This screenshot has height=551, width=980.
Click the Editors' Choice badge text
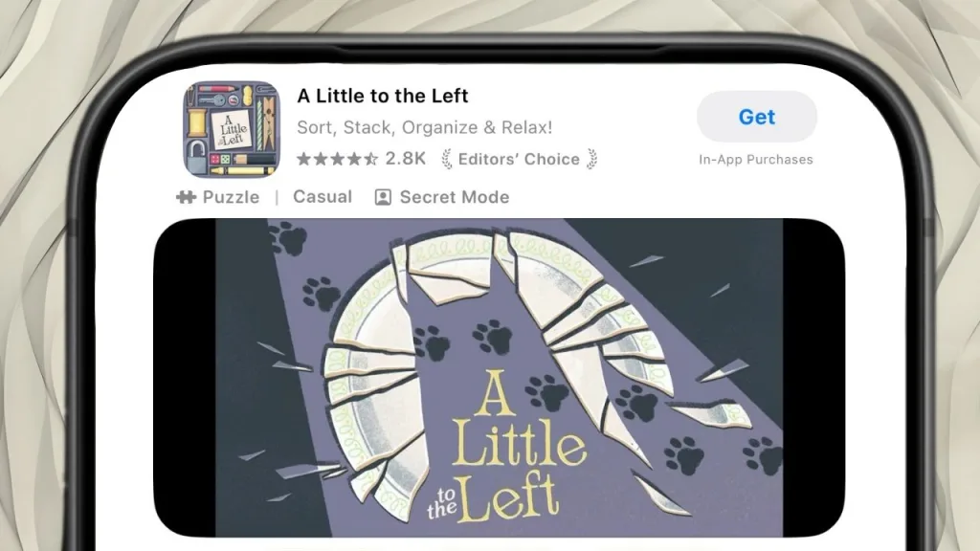(x=519, y=160)
